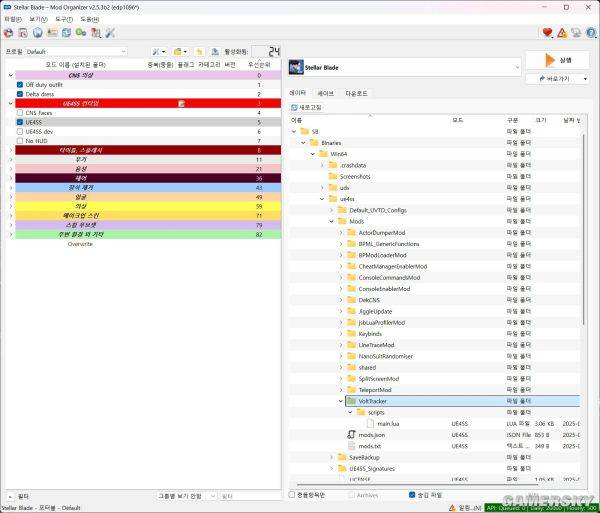Collapse the Mods folder in file tree
600x513 pixels.
coord(331,221)
